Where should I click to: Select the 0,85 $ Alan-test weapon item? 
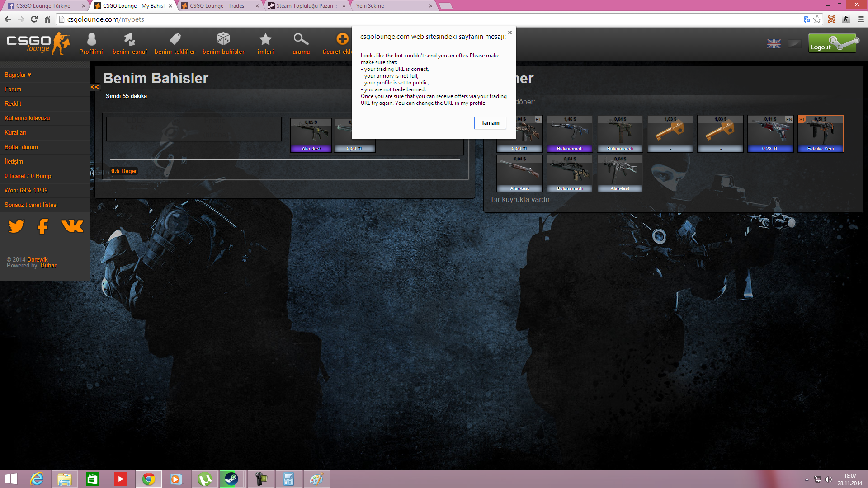click(311, 135)
